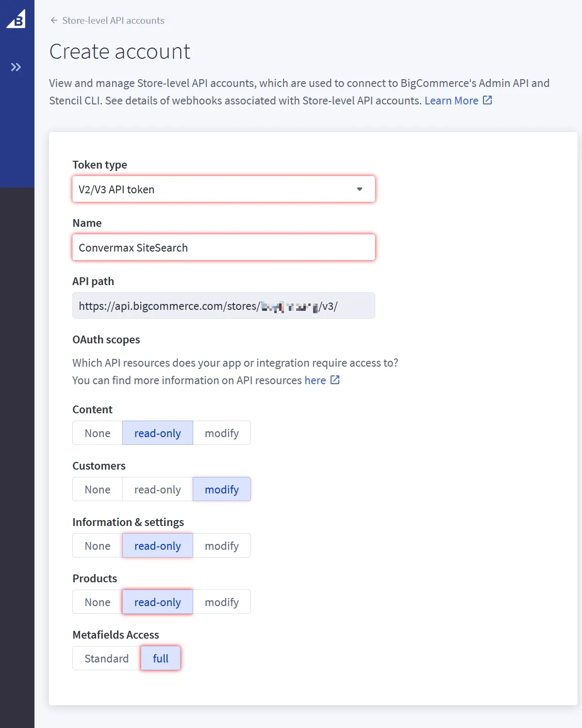
Task: Select Standard Metafields Access
Action: (106, 658)
